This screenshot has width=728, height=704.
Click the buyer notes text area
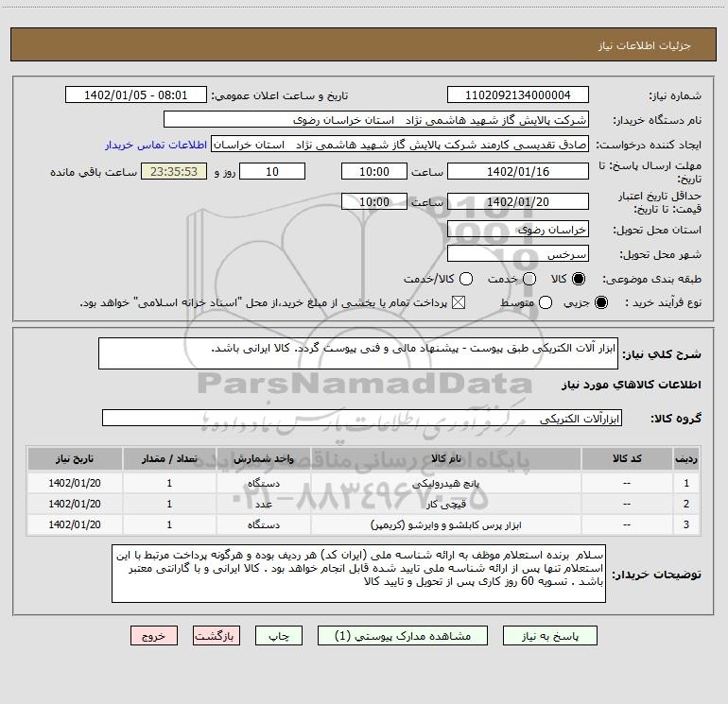click(x=358, y=574)
